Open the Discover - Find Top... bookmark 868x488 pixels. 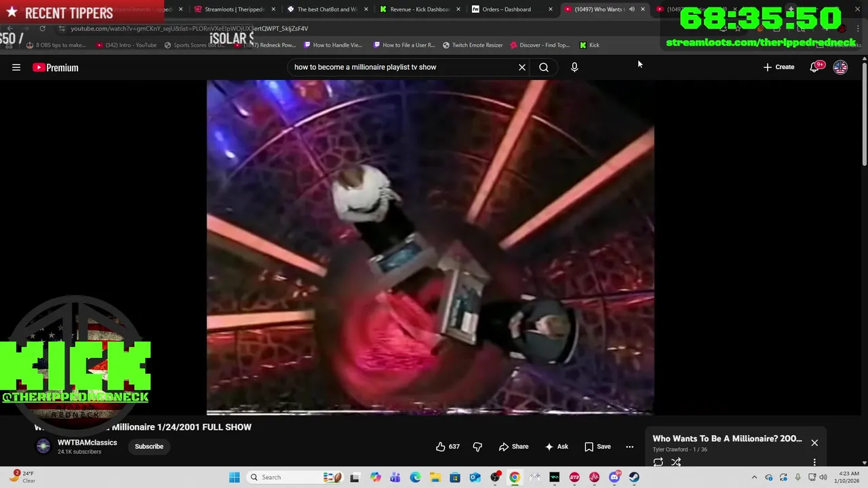pos(539,45)
